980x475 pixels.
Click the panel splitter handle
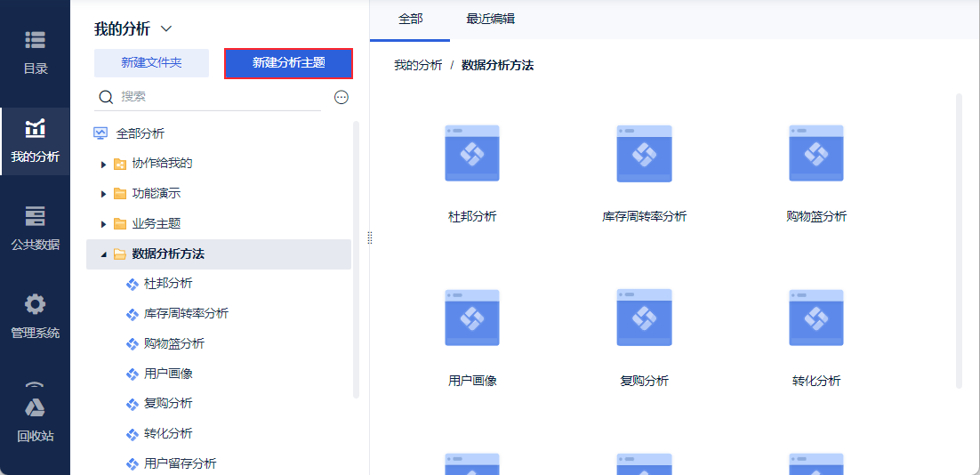370,237
